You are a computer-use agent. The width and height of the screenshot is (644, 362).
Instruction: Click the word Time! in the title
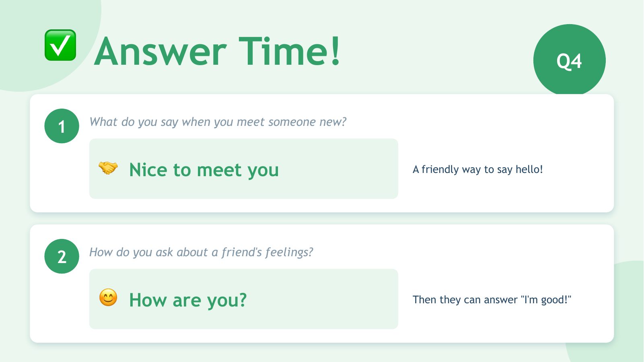tap(290, 51)
